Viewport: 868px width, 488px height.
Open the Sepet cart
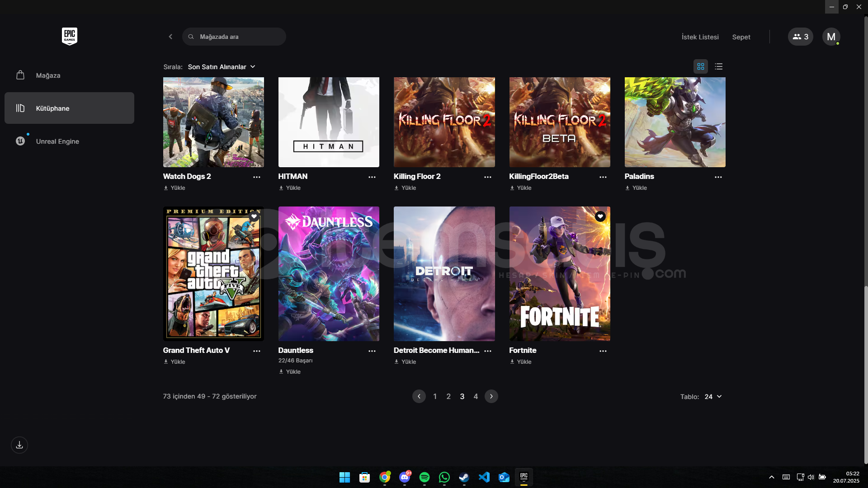[x=741, y=37]
